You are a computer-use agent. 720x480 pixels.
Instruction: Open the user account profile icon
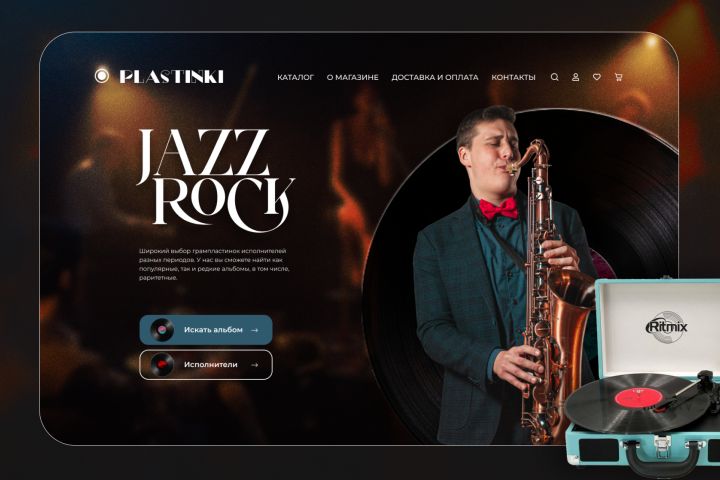(x=575, y=77)
